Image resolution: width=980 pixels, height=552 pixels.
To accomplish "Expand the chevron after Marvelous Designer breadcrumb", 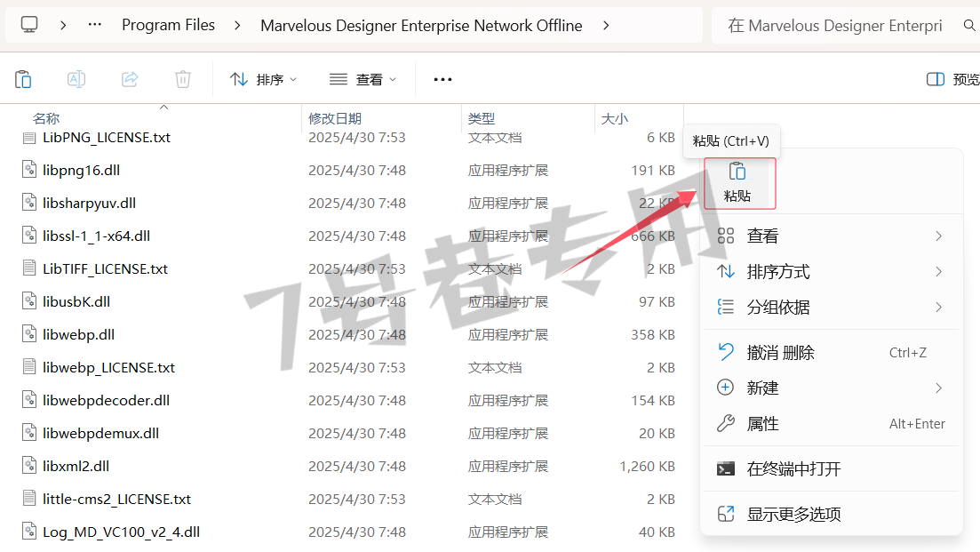I will coord(606,26).
